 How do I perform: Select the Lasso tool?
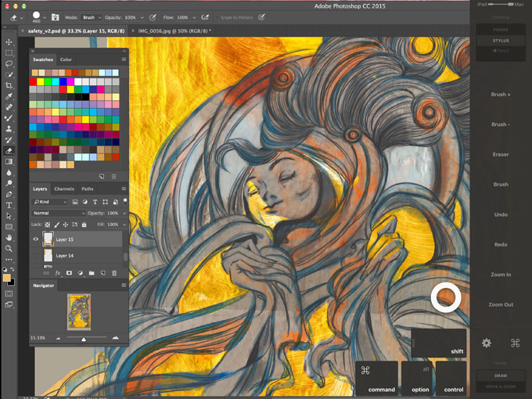coord(9,64)
